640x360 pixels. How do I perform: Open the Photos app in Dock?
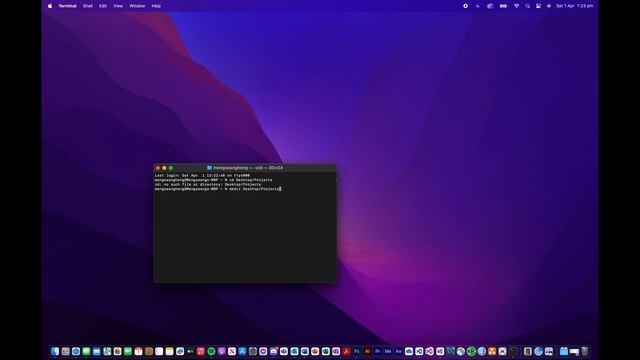(x=118, y=351)
